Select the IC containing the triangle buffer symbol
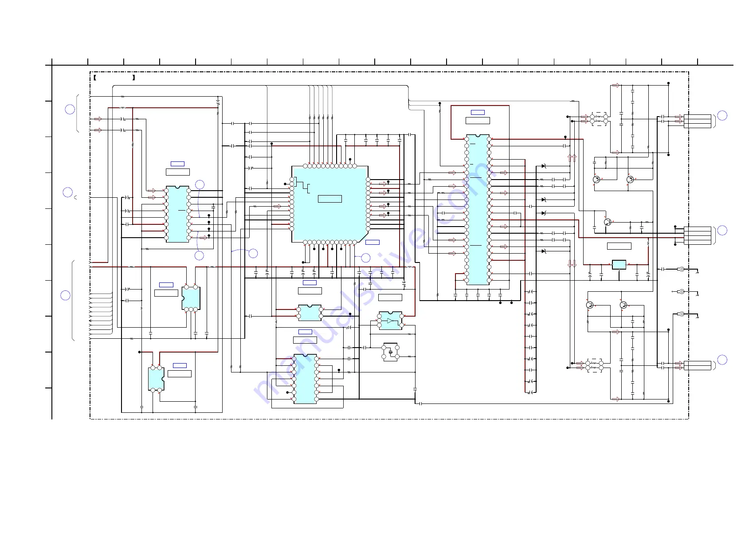The width and height of the screenshot is (745, 560). [390, 321]
